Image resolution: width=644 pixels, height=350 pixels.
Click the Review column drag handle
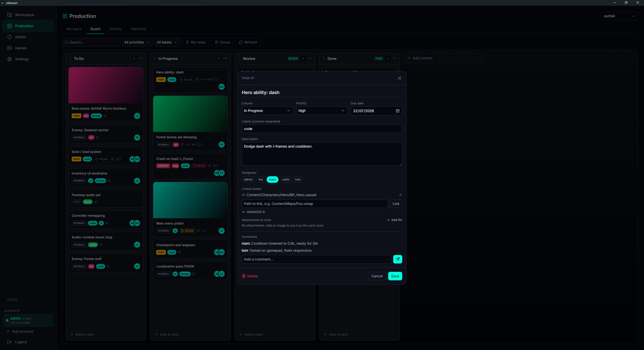[x=239, y=59]
